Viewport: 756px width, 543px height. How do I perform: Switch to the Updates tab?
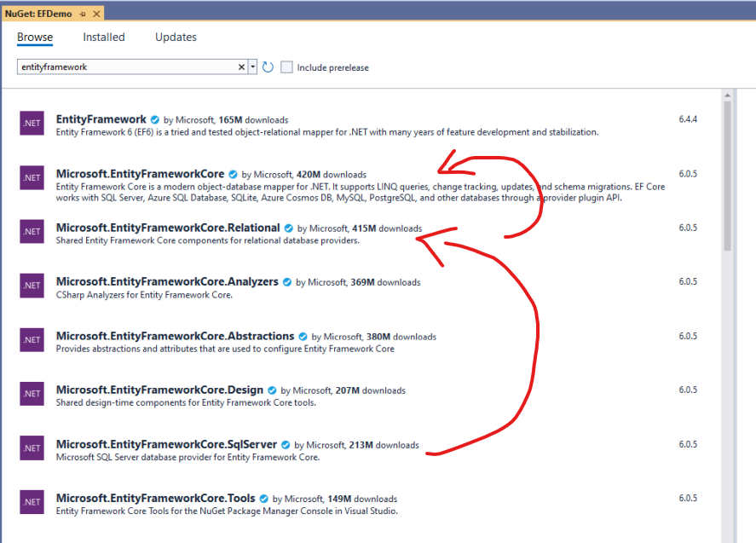click(176, 38)
